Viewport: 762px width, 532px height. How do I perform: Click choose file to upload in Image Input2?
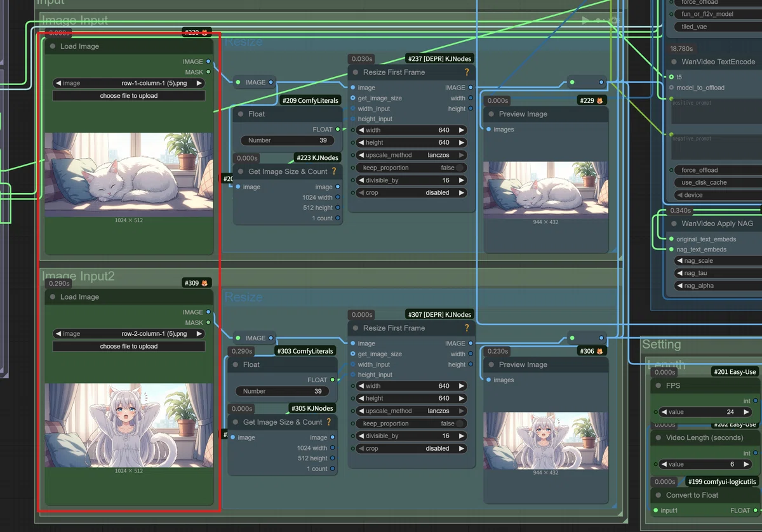click(x=129, y=346)
